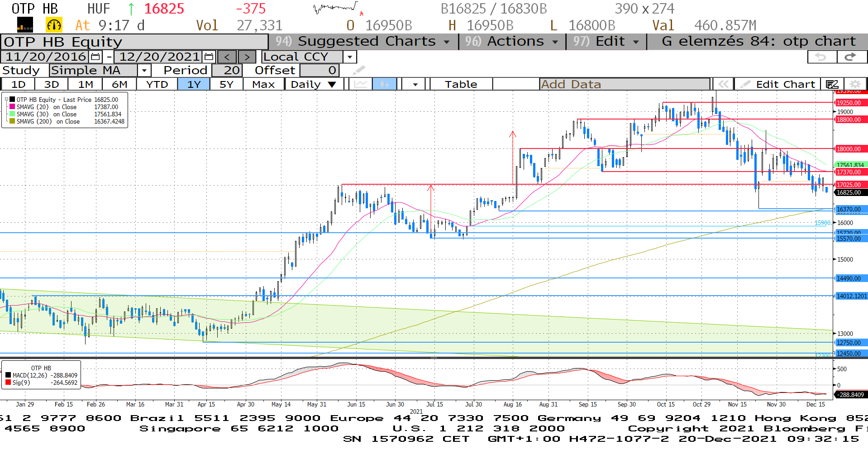Click the green SMAVG (30) legend swatch
Image resolution: width=868 pixels, height=464 pixels.
[12, 114]
